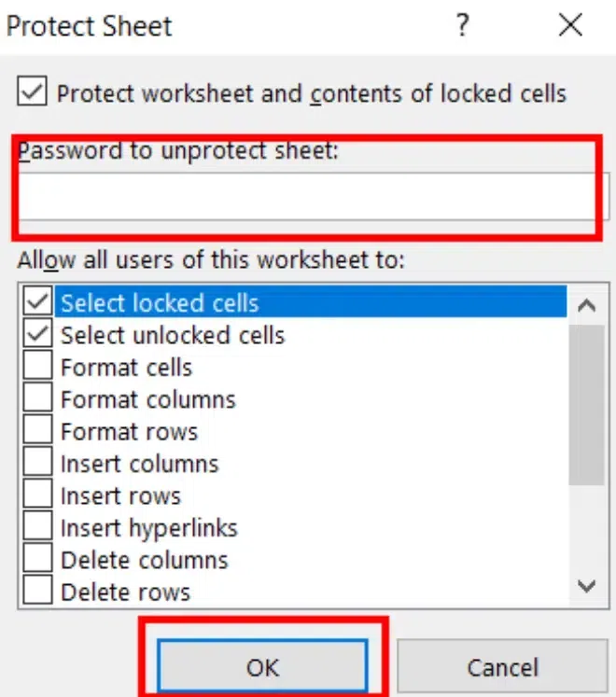Viewport: 616px width, 697px height.
Task: Enable the Insert hyperlinks checkbox
Action: 38,527
